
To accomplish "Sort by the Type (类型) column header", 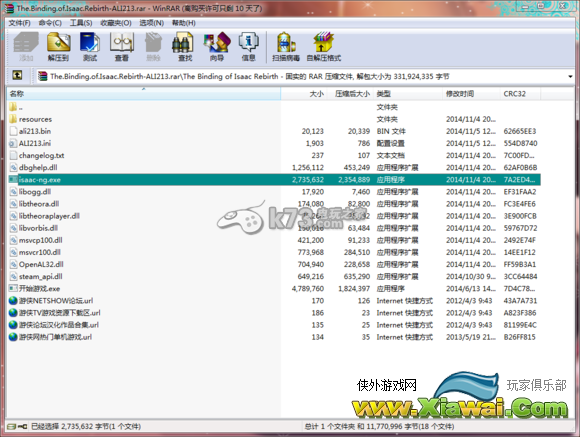I will tap(408, 94).
